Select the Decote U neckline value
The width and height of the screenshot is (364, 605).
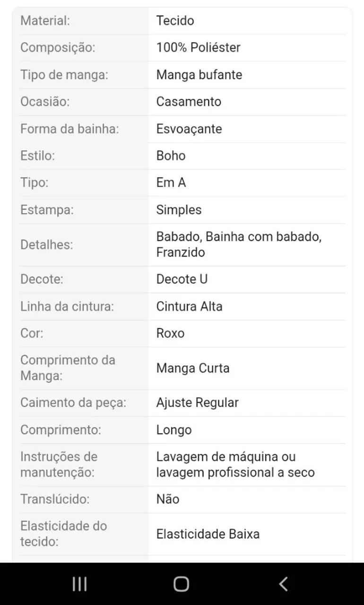point(182,279)
